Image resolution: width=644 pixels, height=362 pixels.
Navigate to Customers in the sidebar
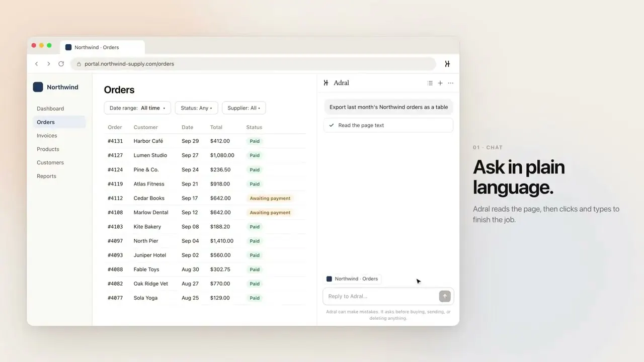[x=50, y=163]
